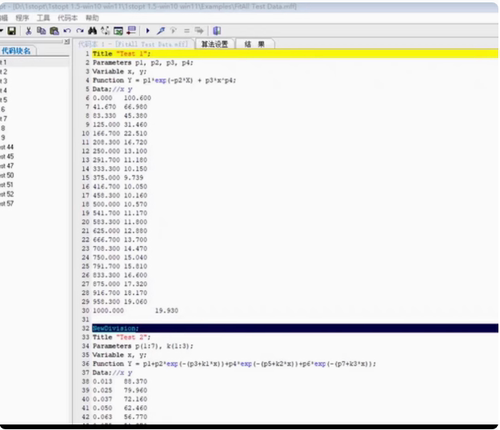Click the Copy icon in toolbar

click(x=41, y=31)
